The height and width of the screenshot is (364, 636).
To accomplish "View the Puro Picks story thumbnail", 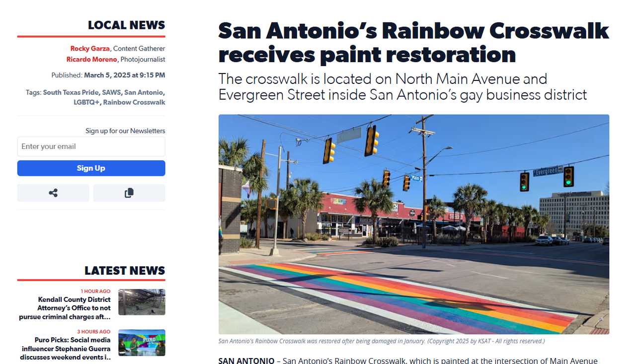I will tap(142, 343).
